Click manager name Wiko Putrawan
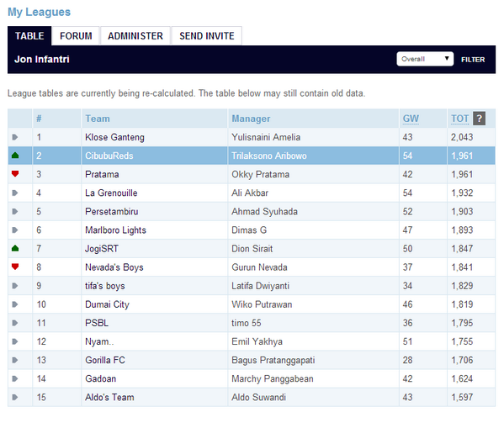Viewport: 504px width, 428px height. point(262,304)
